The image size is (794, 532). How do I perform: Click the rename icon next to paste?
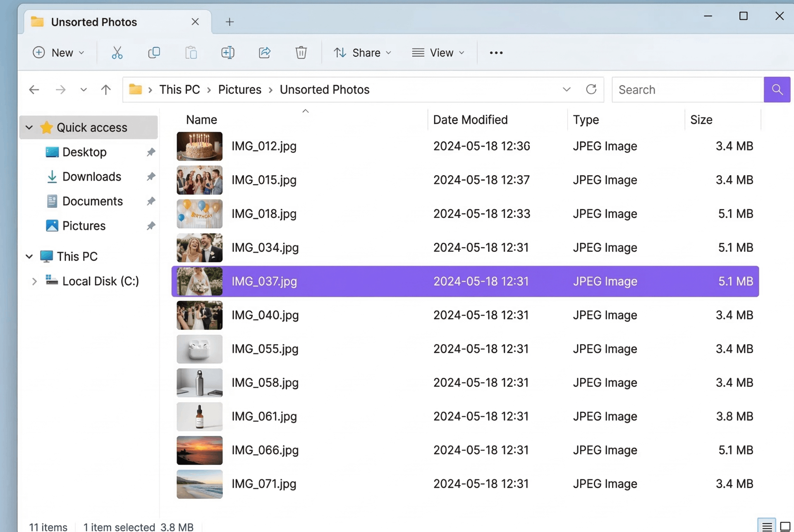pyautogui.click(x=227, y=52)
